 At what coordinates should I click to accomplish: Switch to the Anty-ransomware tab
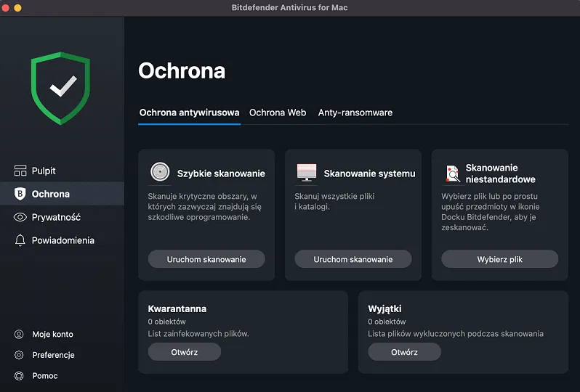[x=355, y=113]
